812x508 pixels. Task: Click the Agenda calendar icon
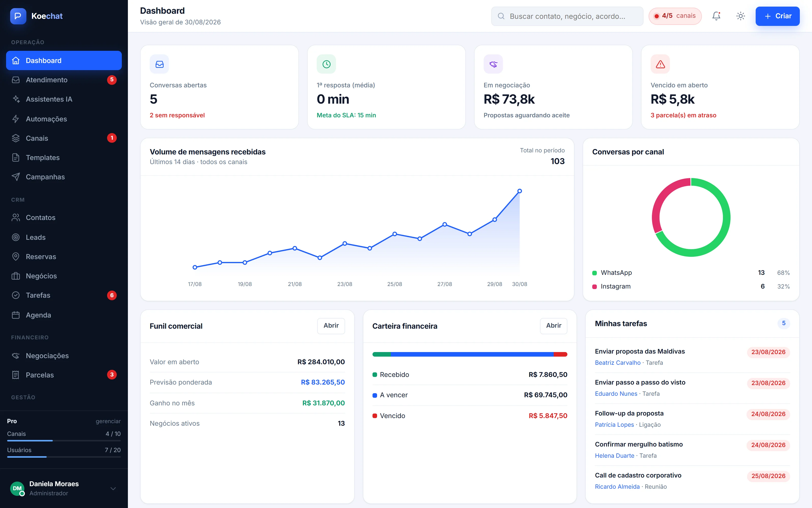click(x=16, y=315)
